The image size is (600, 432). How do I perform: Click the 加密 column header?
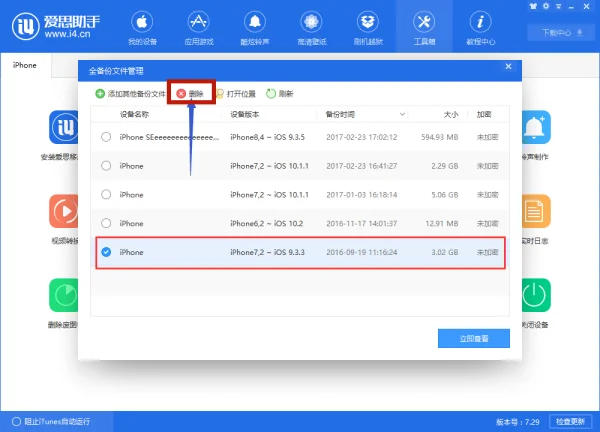coord(484,114)
